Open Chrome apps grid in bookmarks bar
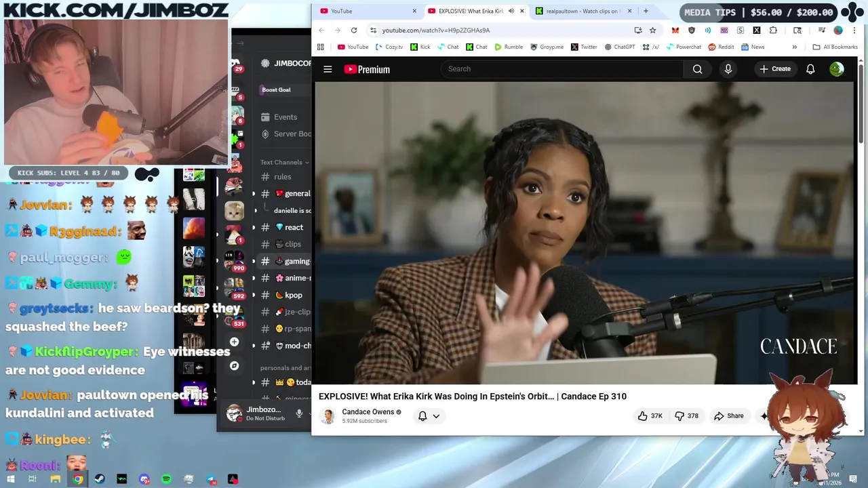The width and height of the screenshot is (868, 488). click(x=321, y=47)
